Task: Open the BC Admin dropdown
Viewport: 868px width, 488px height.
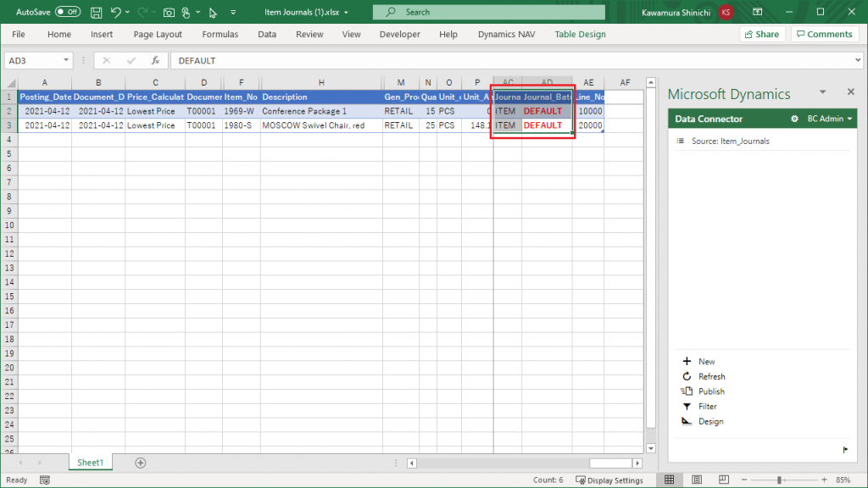Action: [x=830, y=119]
